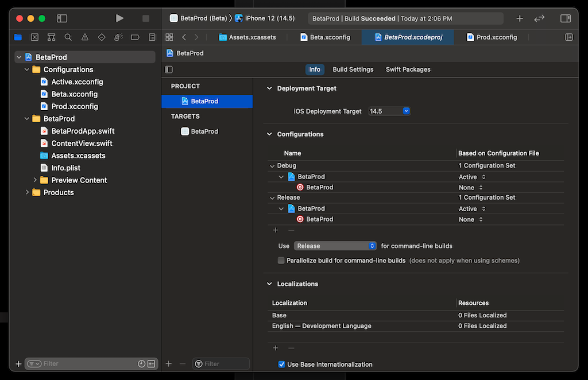This screenshot has height=380, width=588.
Task: Show the inspectors panel on right
Action: pos(566,18)
